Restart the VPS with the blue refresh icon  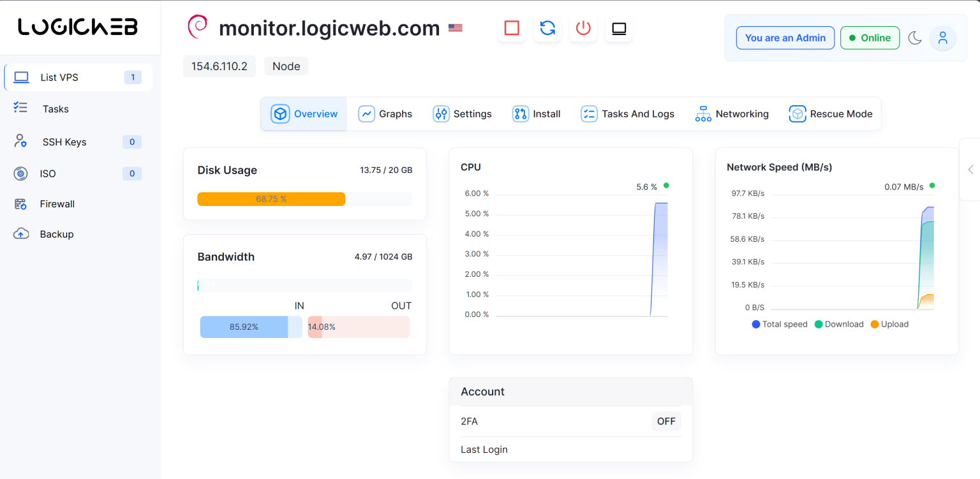click(547, 27)
